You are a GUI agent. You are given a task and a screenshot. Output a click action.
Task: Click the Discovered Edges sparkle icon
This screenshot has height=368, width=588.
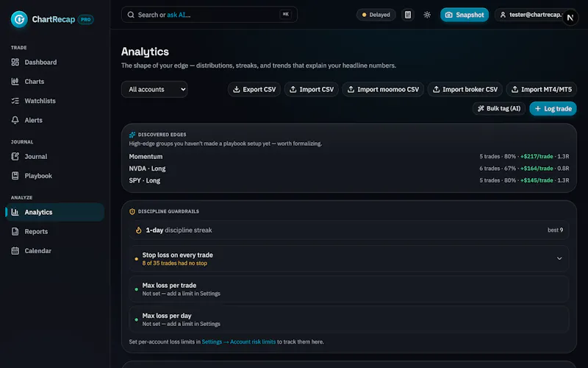(132, 135)
